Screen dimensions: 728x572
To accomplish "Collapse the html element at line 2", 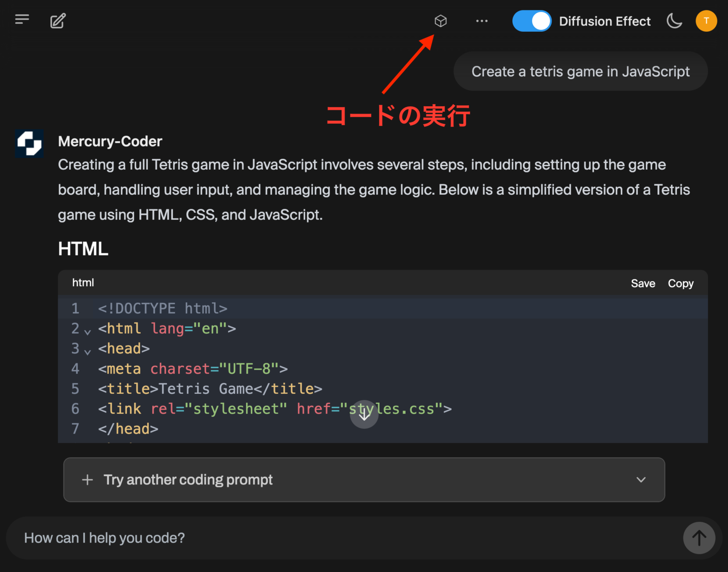I will (x=88, y=332).
